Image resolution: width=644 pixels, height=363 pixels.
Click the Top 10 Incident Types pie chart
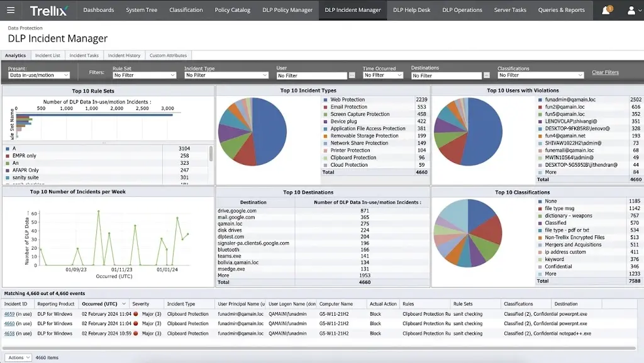pos(252,132)
